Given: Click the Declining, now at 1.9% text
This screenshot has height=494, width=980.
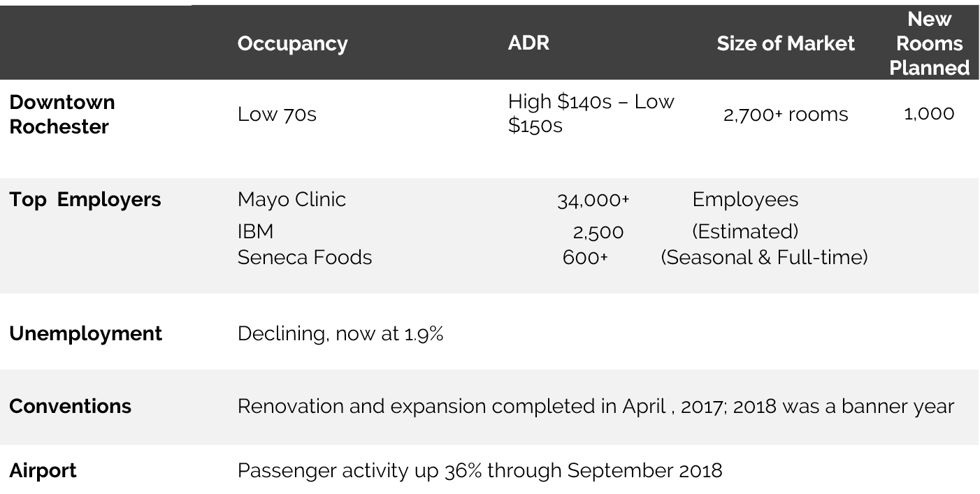Looking at the screenshot, I should tap(340, 334).
